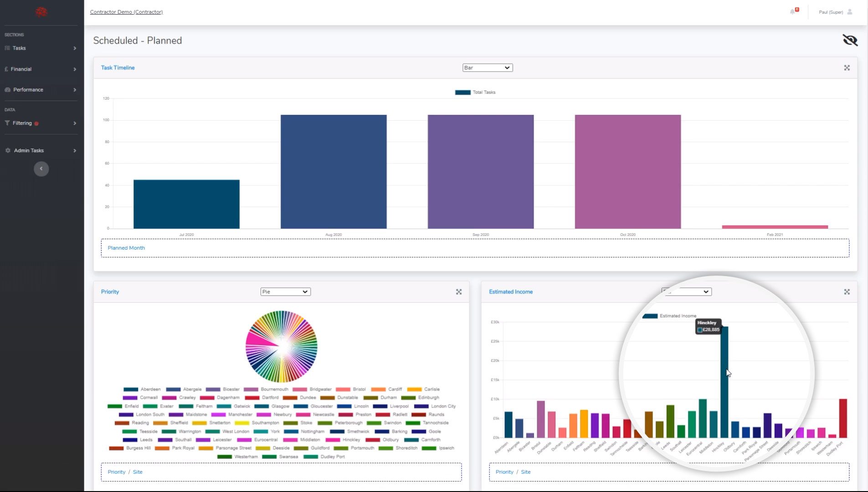Collapse the sidebar with the arrow button
Screen dimensions: 868x492
(41, 169)
